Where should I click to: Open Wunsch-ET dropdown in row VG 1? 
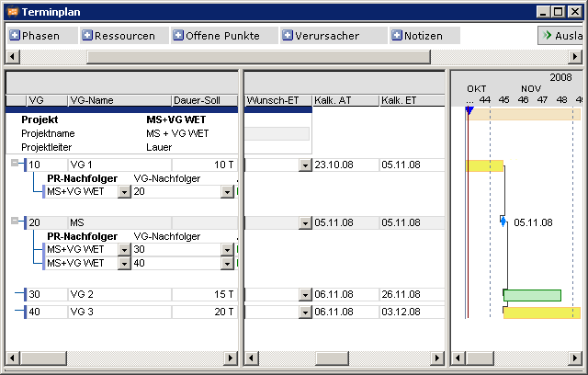click(x=305, y=165)
